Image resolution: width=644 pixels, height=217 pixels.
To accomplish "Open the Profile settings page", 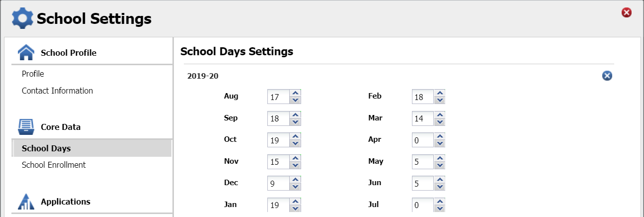I will click(x=33, y=74).
